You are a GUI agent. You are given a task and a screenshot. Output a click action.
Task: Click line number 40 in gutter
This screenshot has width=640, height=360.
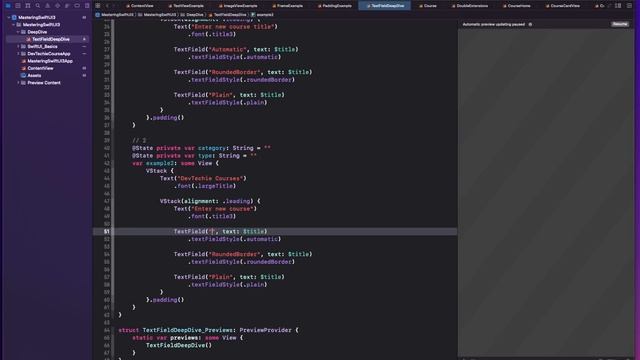tap(107, 148)
